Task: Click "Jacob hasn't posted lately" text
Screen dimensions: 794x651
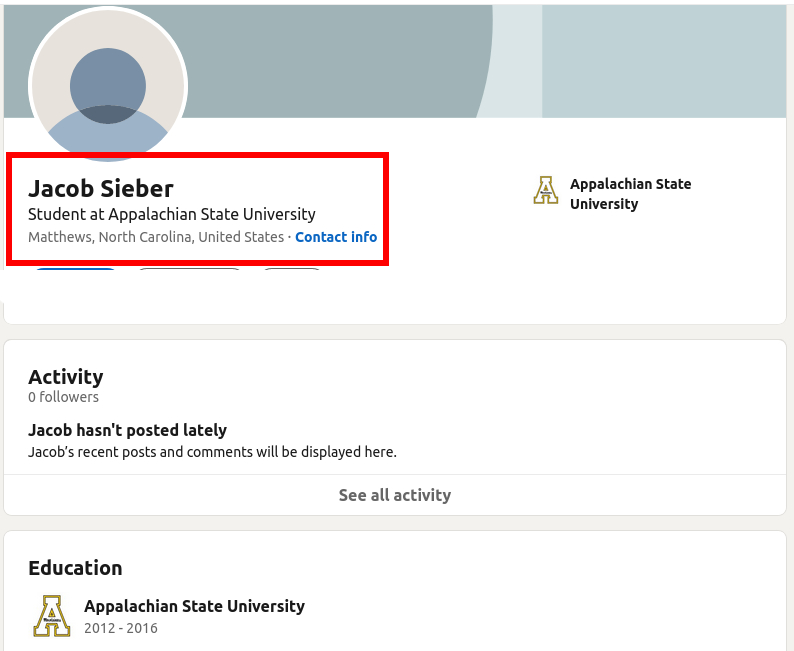Action: pyautogui.click(x=127, y=430)
